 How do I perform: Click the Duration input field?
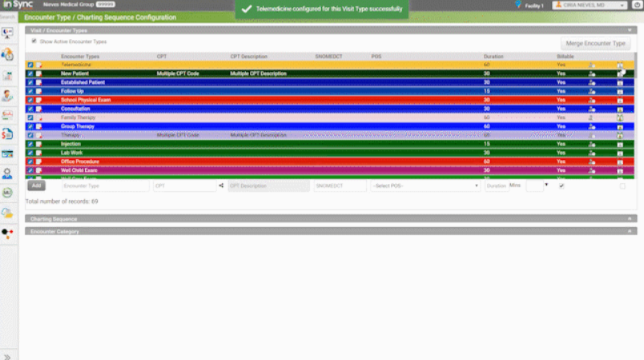tap(496, 186)
